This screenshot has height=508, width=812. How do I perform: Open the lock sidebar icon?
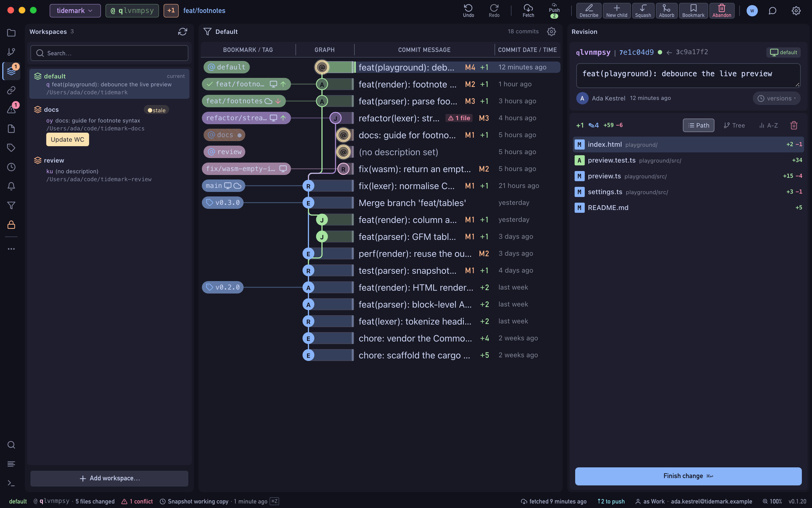(11, 225)
